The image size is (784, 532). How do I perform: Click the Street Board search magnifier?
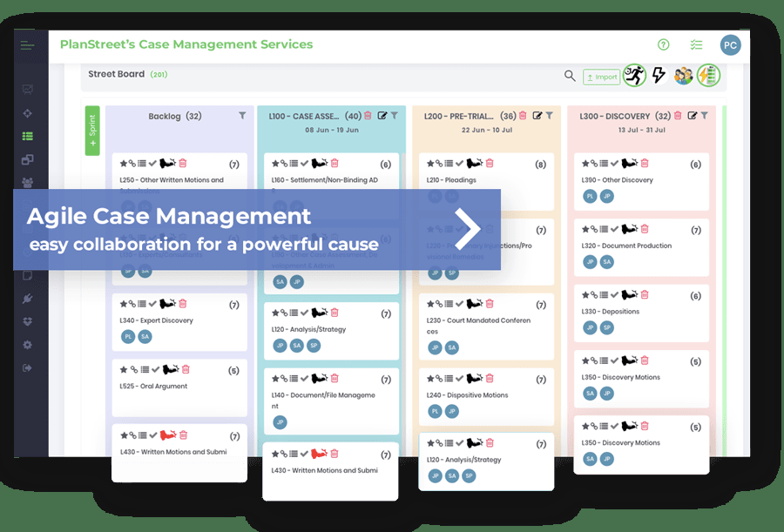click(x=570, y=76)
